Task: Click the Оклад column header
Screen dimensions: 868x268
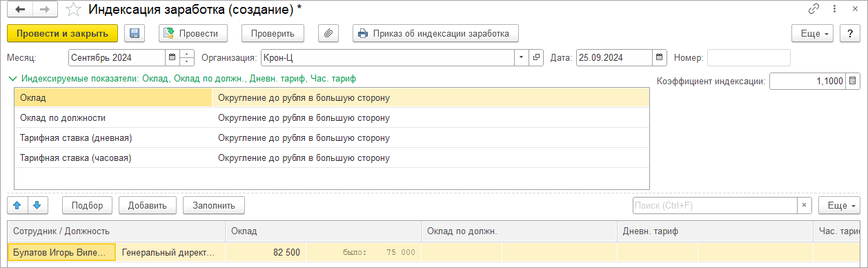Action: 324,231
